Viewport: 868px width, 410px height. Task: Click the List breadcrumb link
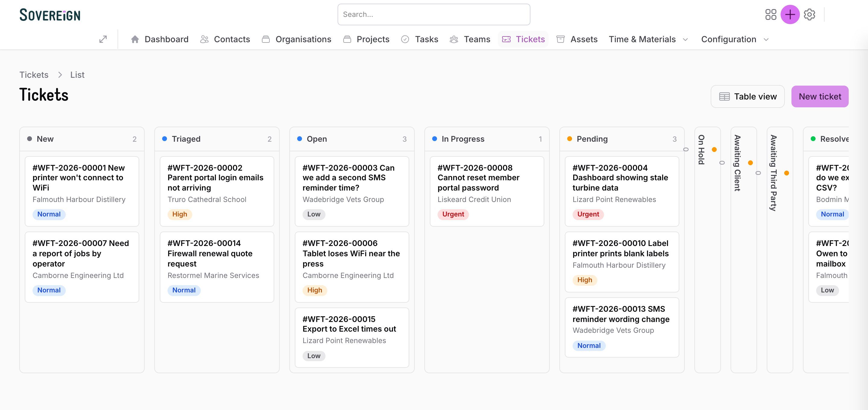[x=77, y=75]
